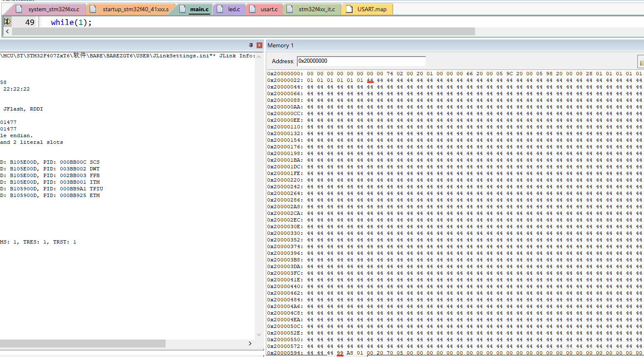Click the 22:22:22 timestamp line
This screenshot has height=357, width=644.
(16, 89)
